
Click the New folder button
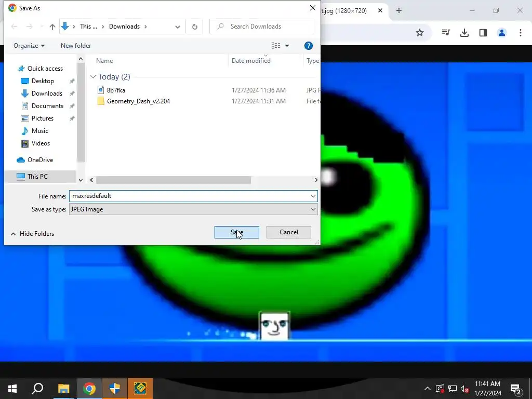tap(76, 46)
